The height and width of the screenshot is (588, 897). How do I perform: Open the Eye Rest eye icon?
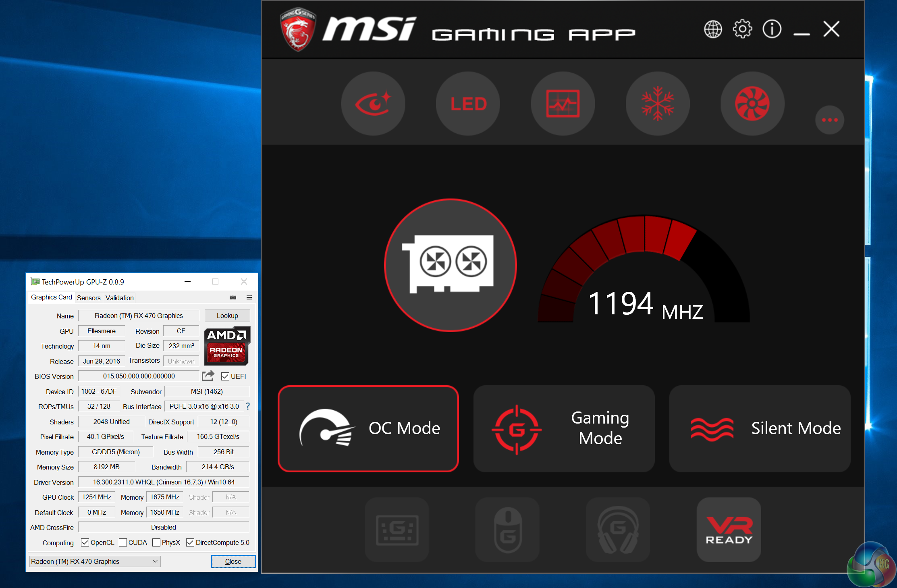point(373,104)
